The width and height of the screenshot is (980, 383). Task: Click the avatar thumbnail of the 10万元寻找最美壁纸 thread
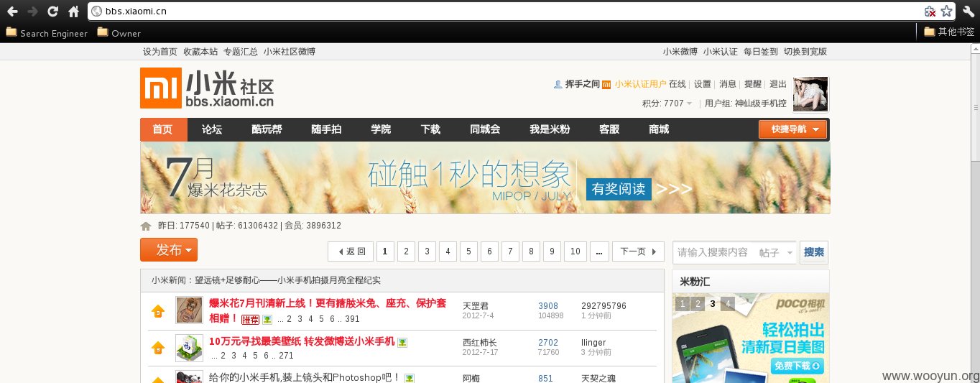[x=189, y=348]
